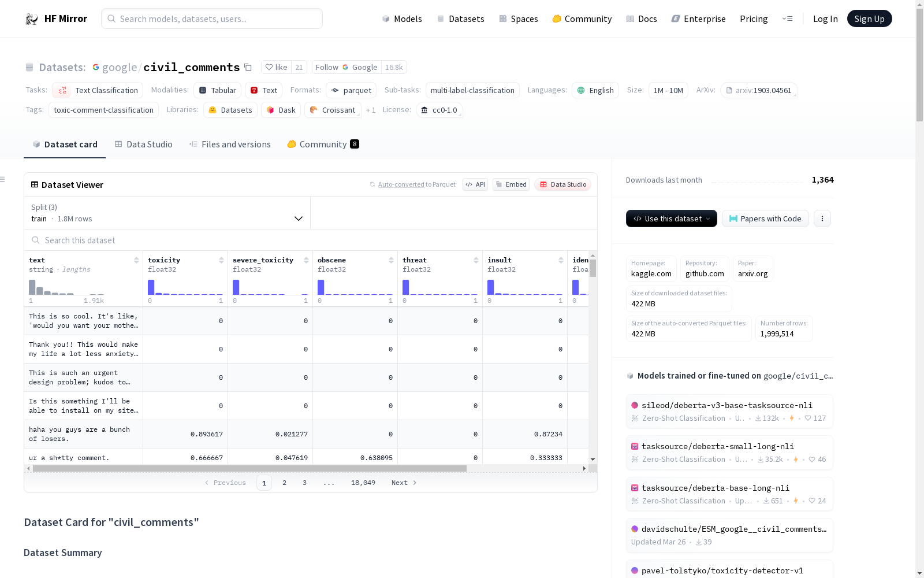Follow the Google organization
This screenshot has width=924, height=578.
point(346,67)
